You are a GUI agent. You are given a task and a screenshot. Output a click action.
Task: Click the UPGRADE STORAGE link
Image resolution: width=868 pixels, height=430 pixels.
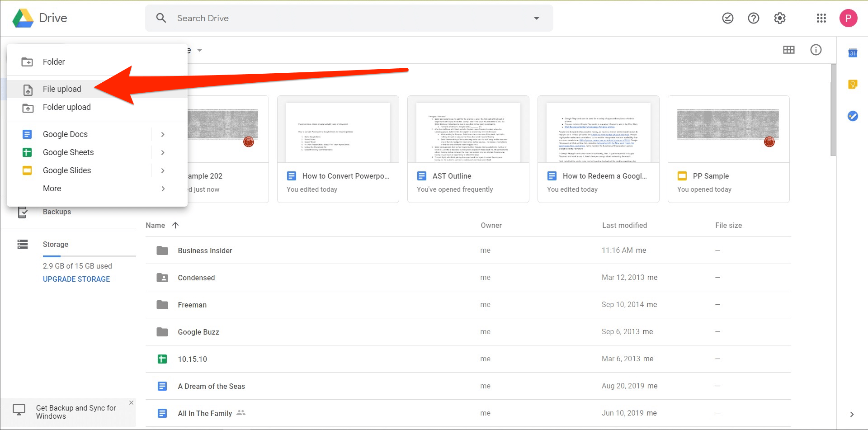click(76, 279)
